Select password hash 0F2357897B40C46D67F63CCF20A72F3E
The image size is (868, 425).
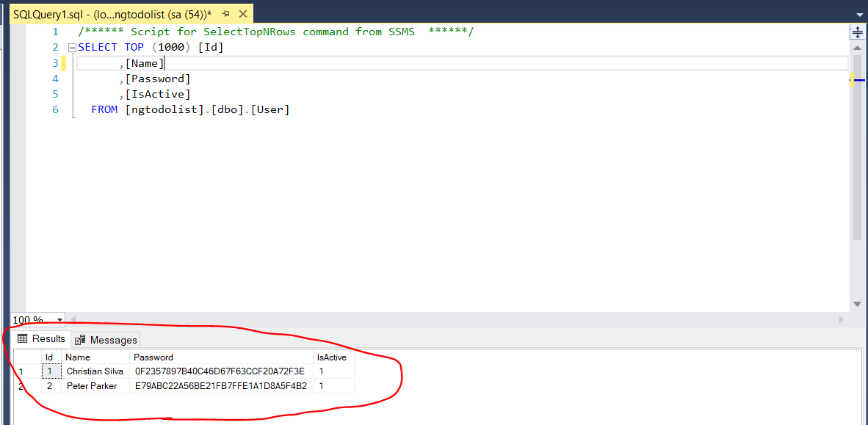coord(222,371)
